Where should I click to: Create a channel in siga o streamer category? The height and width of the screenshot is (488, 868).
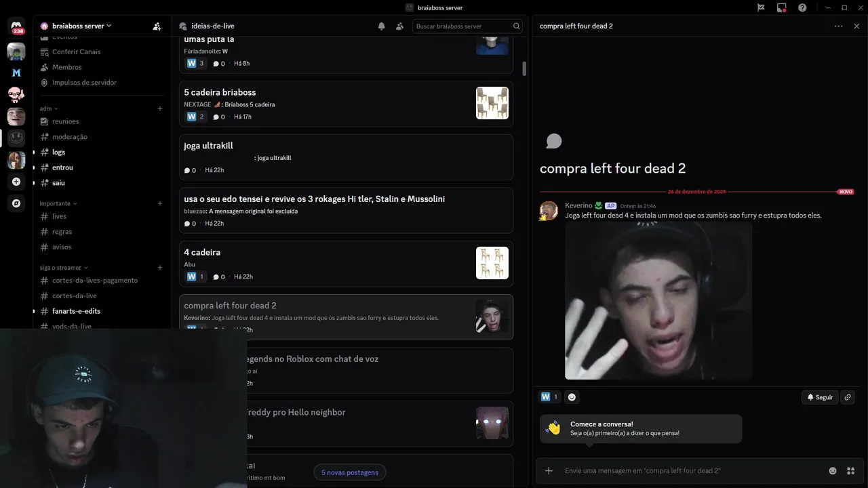tap(160, 268)
